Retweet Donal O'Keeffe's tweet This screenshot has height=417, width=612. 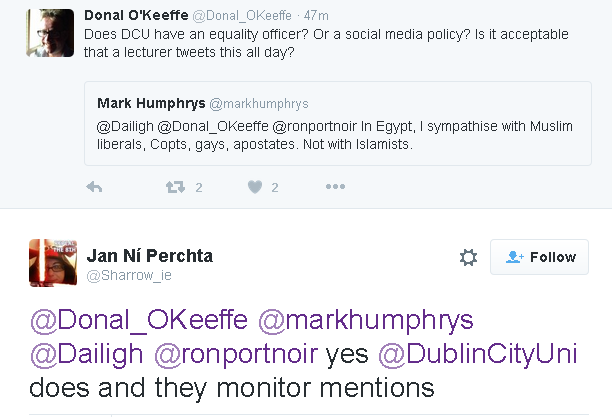click(175, 187)
